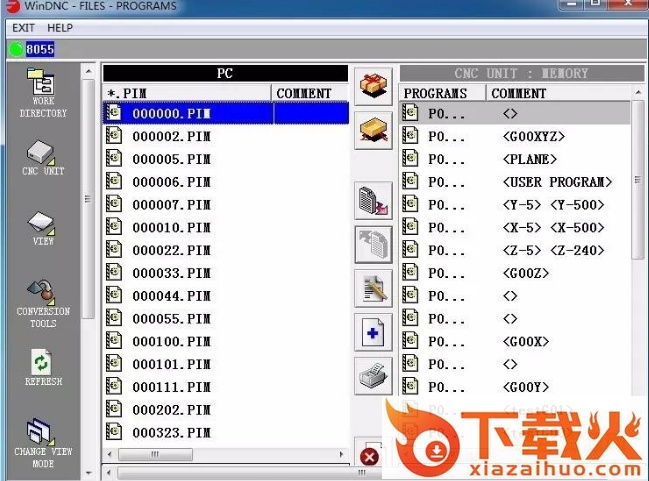Click the pencil-on-document edit icon

(373, 287)
